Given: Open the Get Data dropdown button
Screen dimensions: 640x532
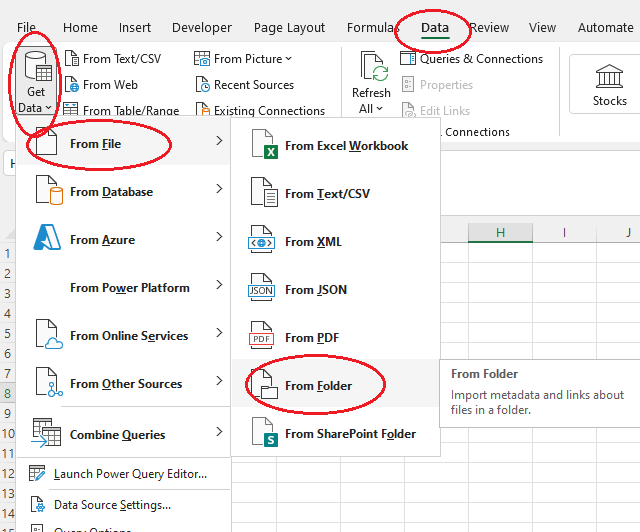Looking at the screenshot, I should 35,82.
